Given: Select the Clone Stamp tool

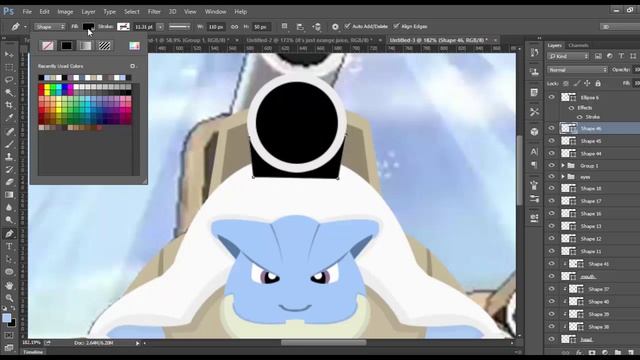Looking at the screenshot, I should coord(9,157).
